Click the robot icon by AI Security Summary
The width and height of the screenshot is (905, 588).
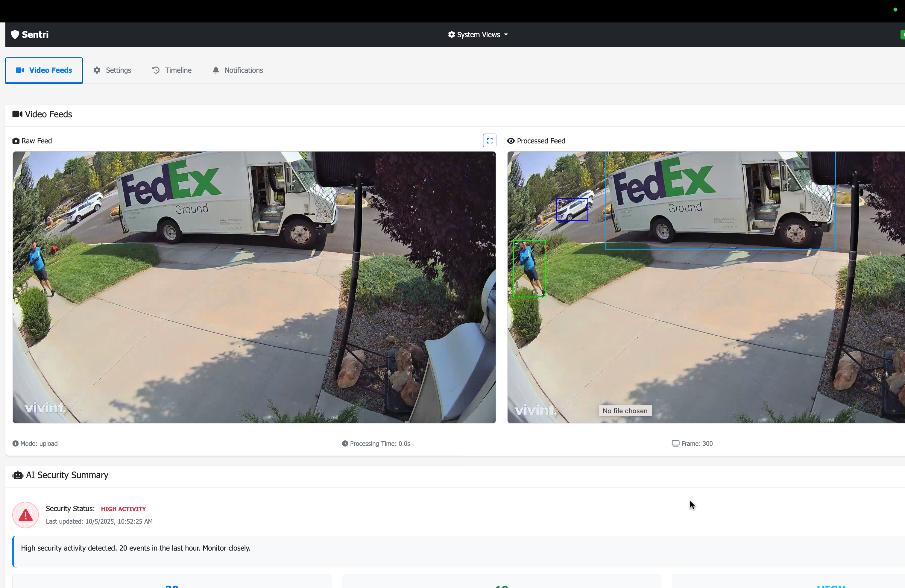coord(18,475)
